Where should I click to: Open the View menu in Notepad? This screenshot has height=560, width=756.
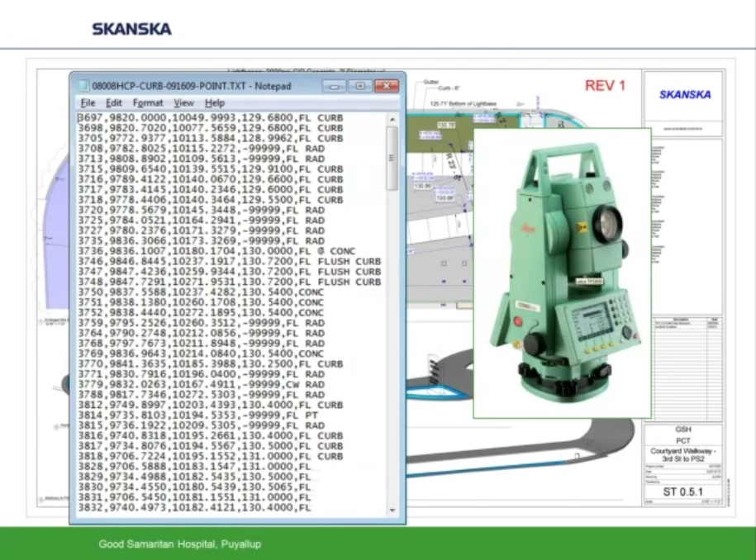coord(183,103)
